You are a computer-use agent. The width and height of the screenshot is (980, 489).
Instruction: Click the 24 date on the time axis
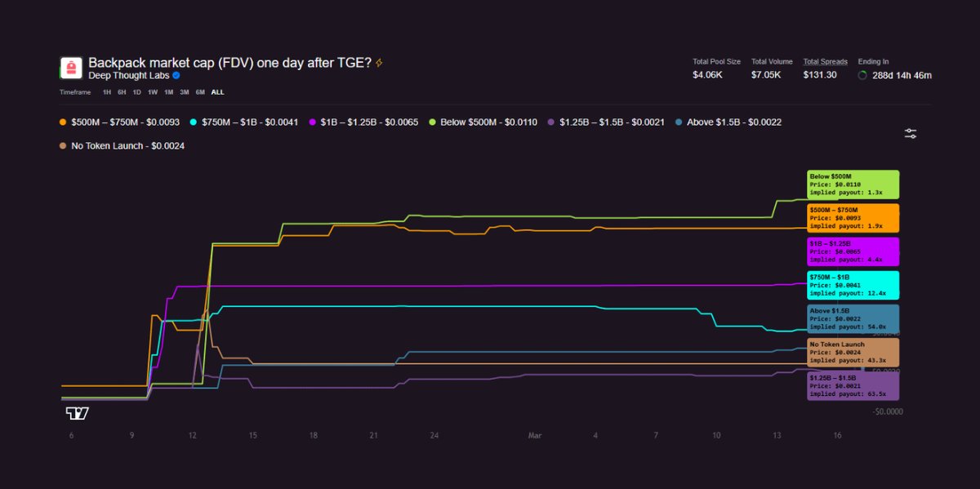point(434,436)
